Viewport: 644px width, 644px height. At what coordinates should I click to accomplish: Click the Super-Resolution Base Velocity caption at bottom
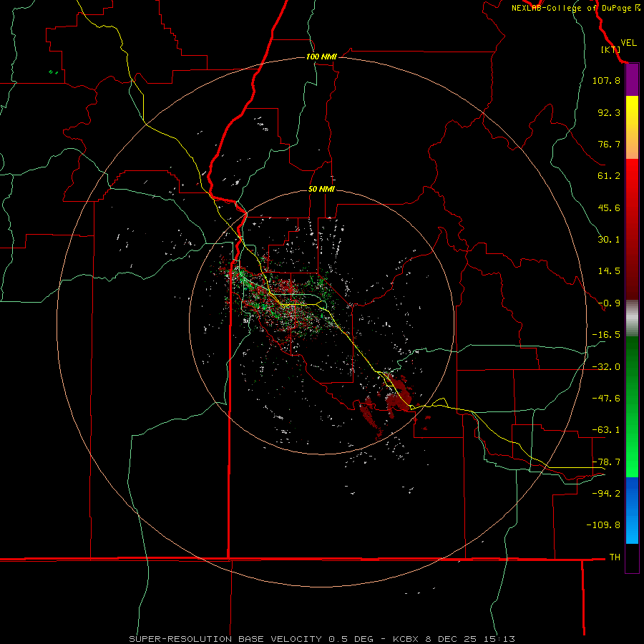click(322, 639)
